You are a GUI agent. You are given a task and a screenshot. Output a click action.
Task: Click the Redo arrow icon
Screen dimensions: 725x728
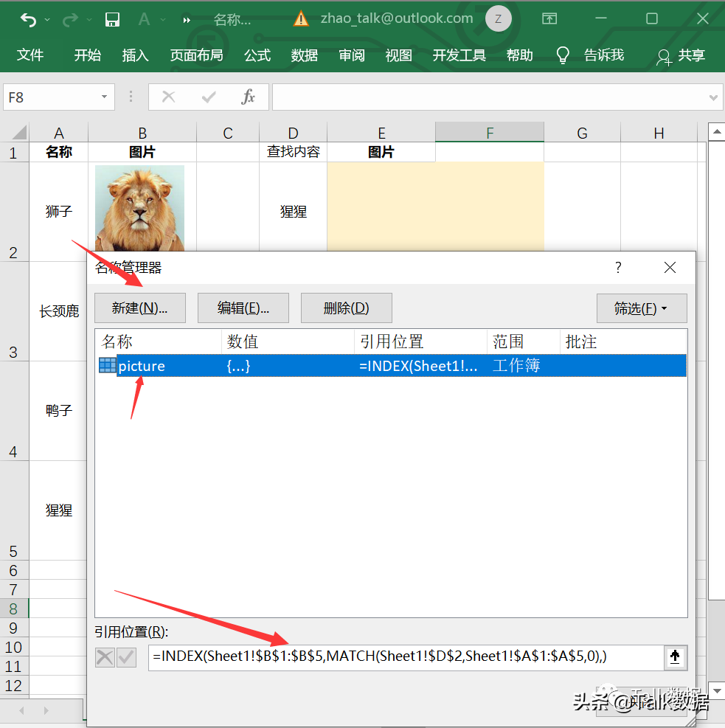[x=70, y=19]
